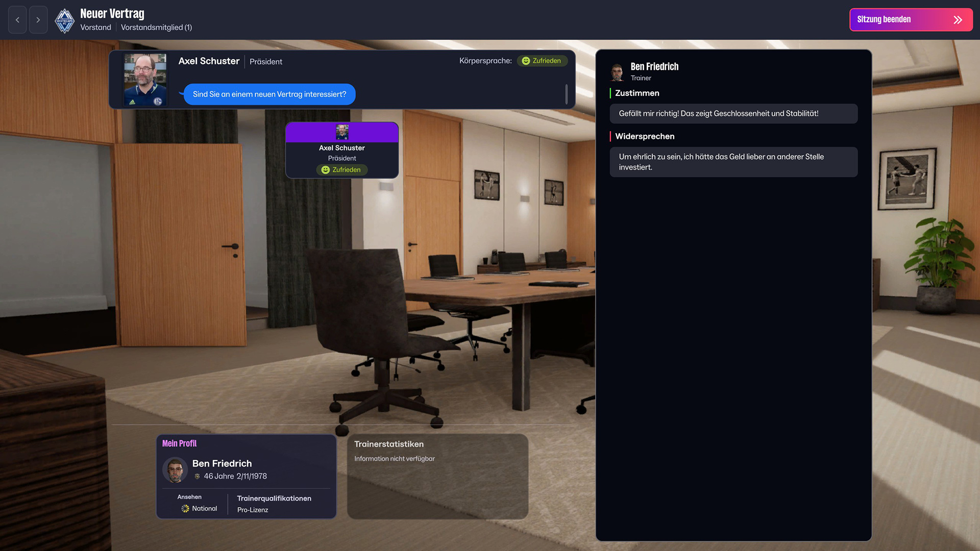Choose the reply 'Gefällt mir richtig!'

point(733,114)
